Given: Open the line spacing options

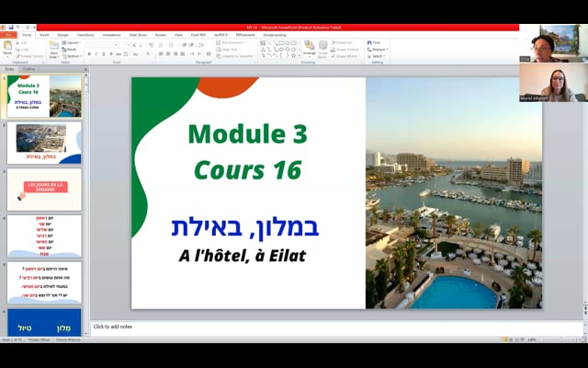Looking at the screenshot, I should [201, 45].
